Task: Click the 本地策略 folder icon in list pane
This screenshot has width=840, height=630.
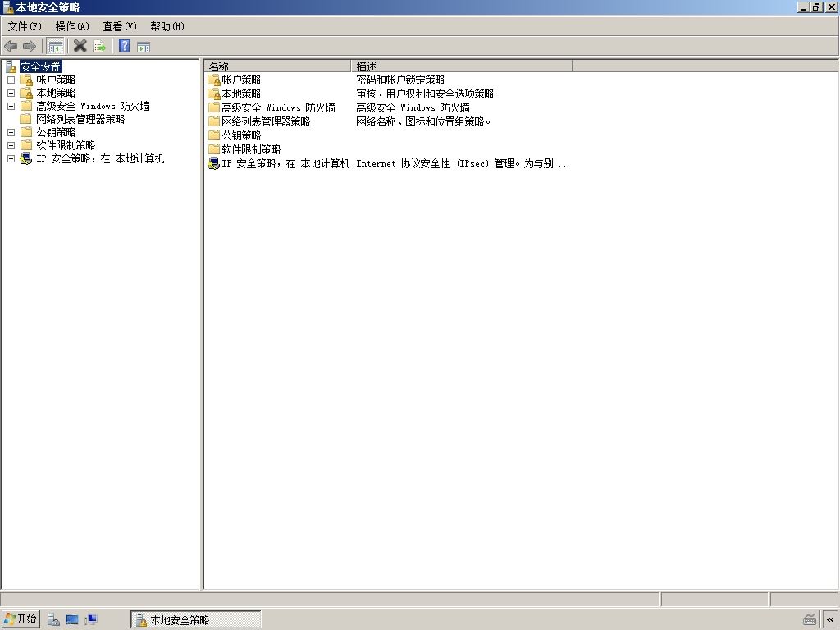Action: (x=214, y=94)
